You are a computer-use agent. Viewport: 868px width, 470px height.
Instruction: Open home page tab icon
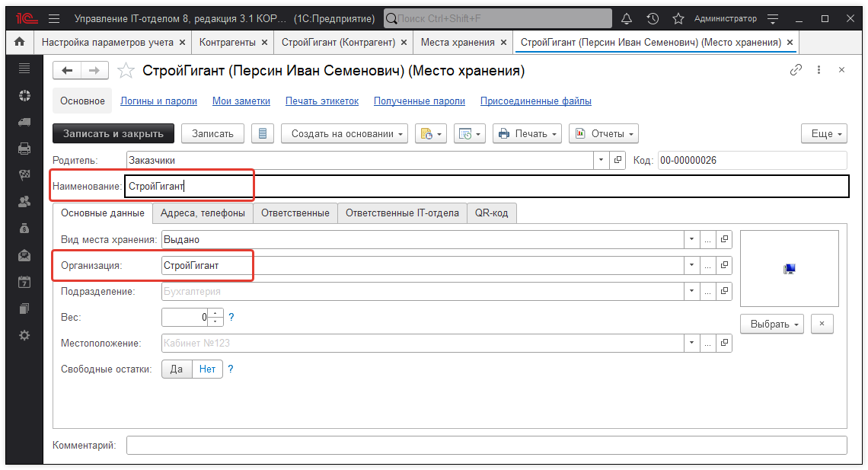[20, 43]
